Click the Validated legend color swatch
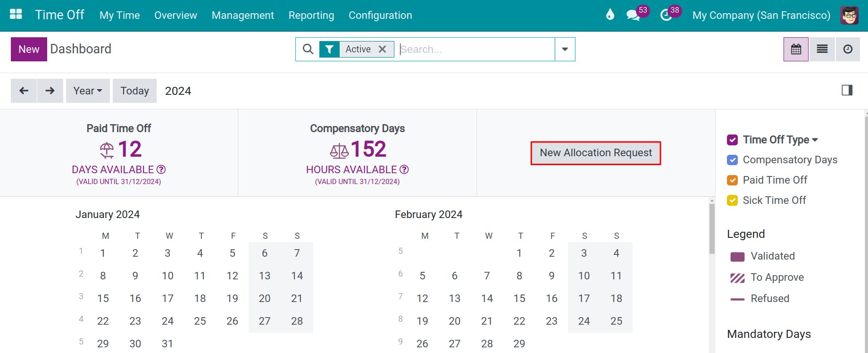 click(x=737, y=257)
